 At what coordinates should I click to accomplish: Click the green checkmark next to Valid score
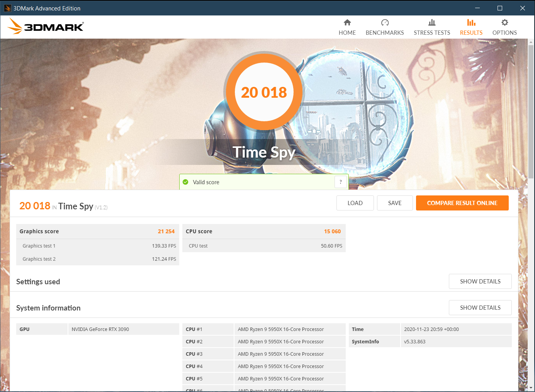click(x=186, y=182)
